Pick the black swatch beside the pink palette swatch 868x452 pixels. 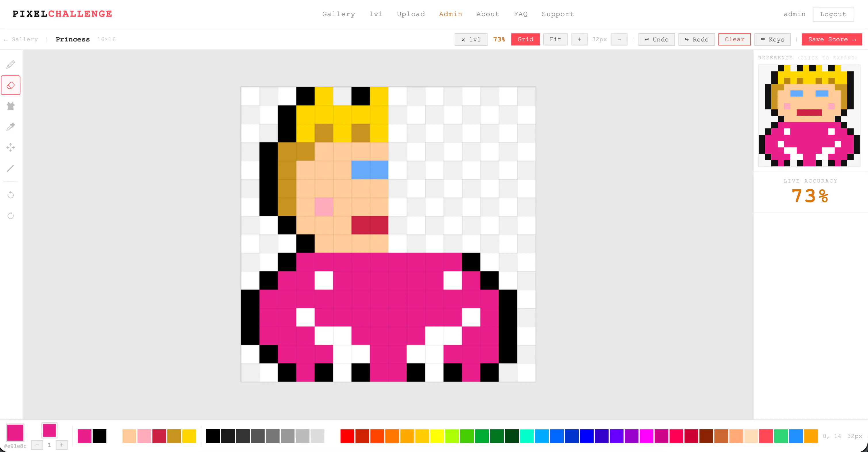point(100,436)
